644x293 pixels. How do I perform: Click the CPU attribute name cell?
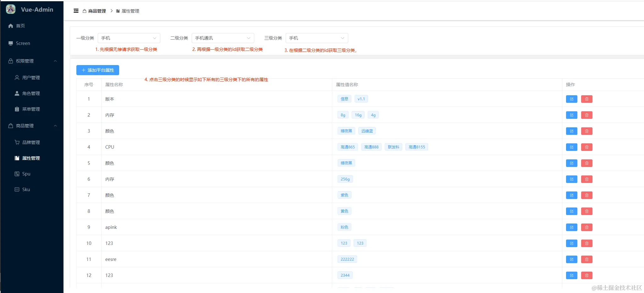(x=217, y=147)
